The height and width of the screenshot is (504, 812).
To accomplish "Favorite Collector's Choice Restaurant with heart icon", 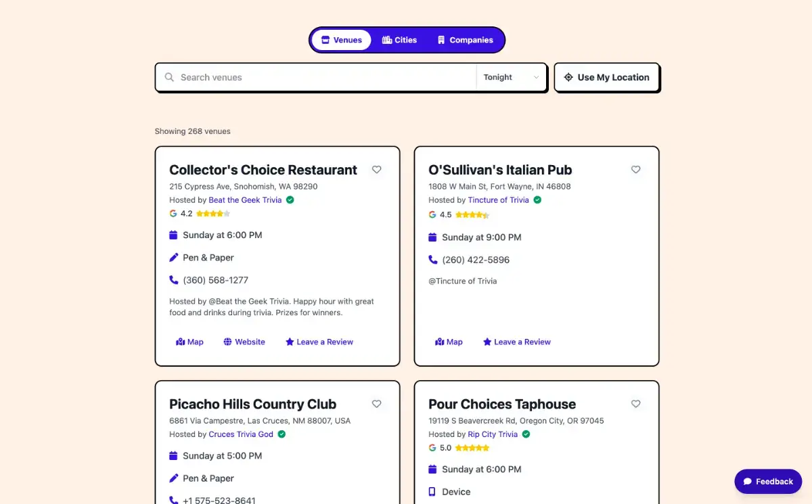I will pos(377,170).
